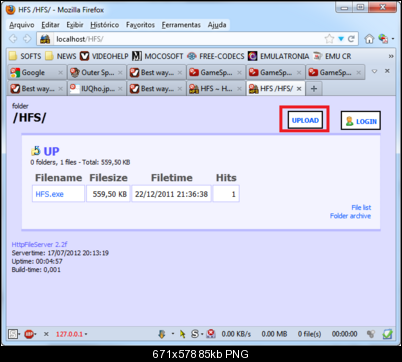Reload the page with the refresh icon
Image resolution: width=402 pixels, height=362 pixels.
pos(351,39)
